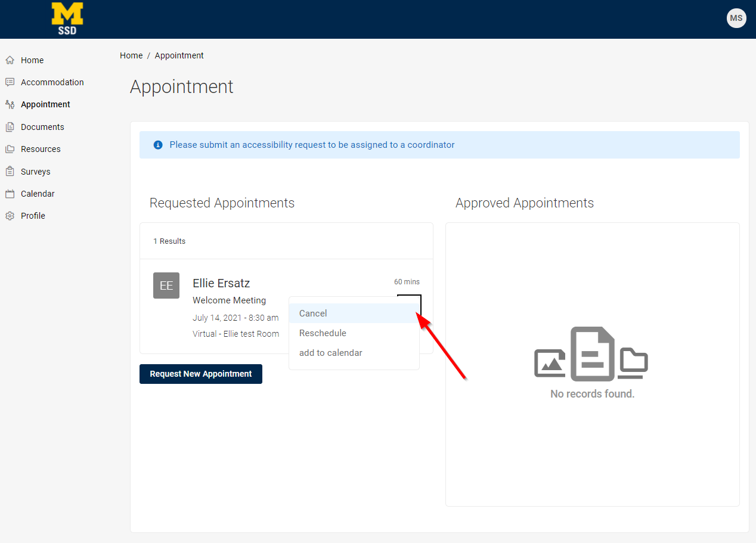Click the blue info icon in banner

pyautogui.click(x=158, y=145)
